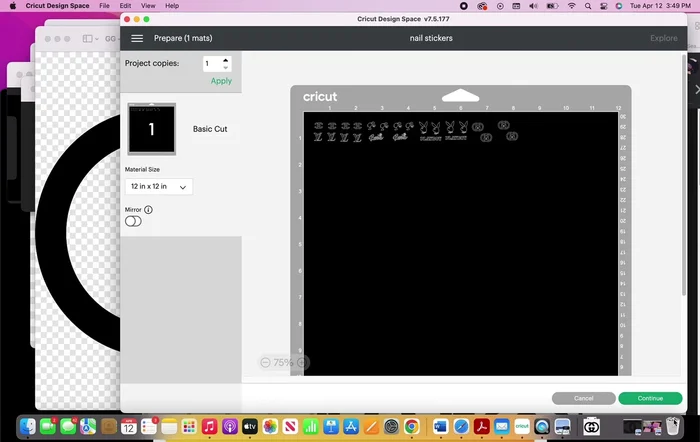Image resolution: width=700 pixels, height=442 pixels.
Task: Click the Mirror info icon
Action: coord(149,210)
